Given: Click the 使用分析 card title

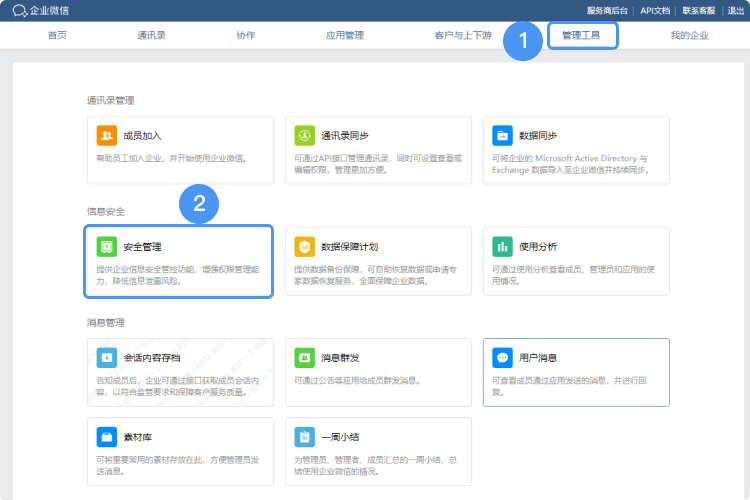Looking at the screenshot, I should (538, 247).
